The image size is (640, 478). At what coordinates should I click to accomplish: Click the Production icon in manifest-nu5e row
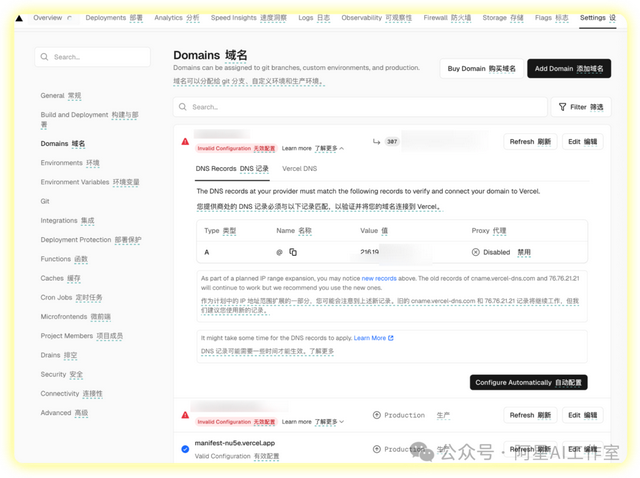pos(377,449)
